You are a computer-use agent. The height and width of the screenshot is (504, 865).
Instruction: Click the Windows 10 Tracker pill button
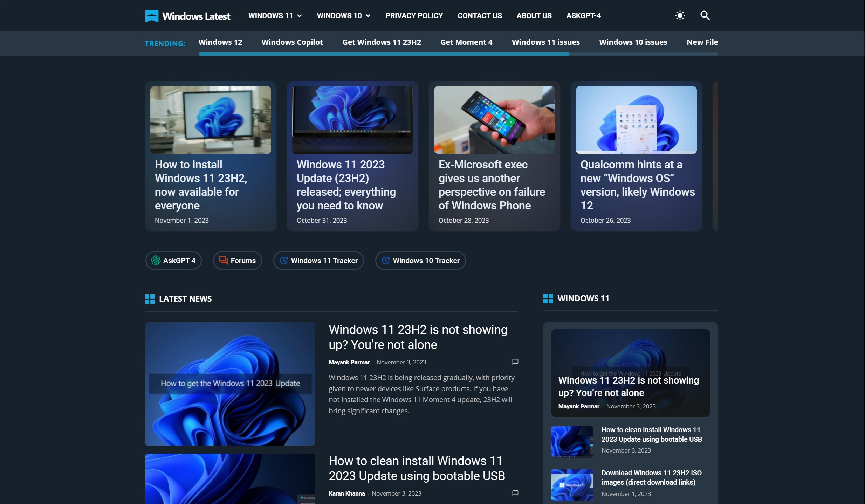click(x=420, y=260)
